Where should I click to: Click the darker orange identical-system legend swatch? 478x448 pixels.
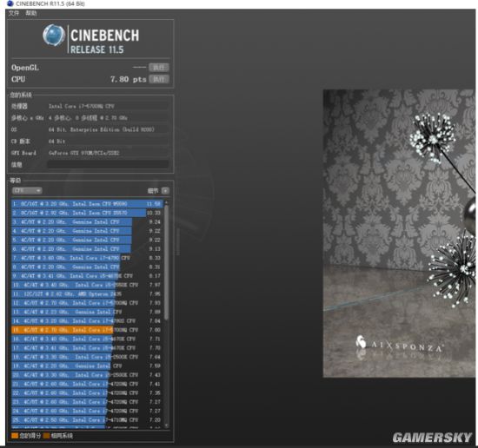click(46, 436)
